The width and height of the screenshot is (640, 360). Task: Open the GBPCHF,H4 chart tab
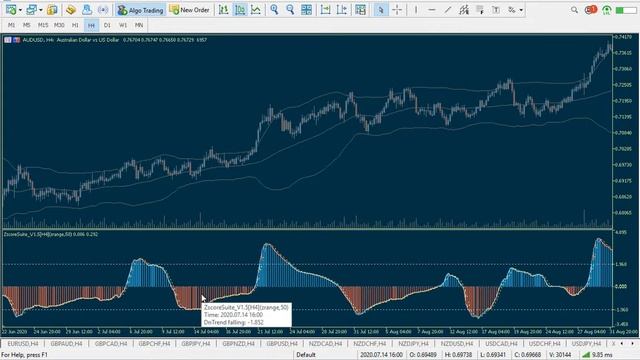(x=154, y=344)
